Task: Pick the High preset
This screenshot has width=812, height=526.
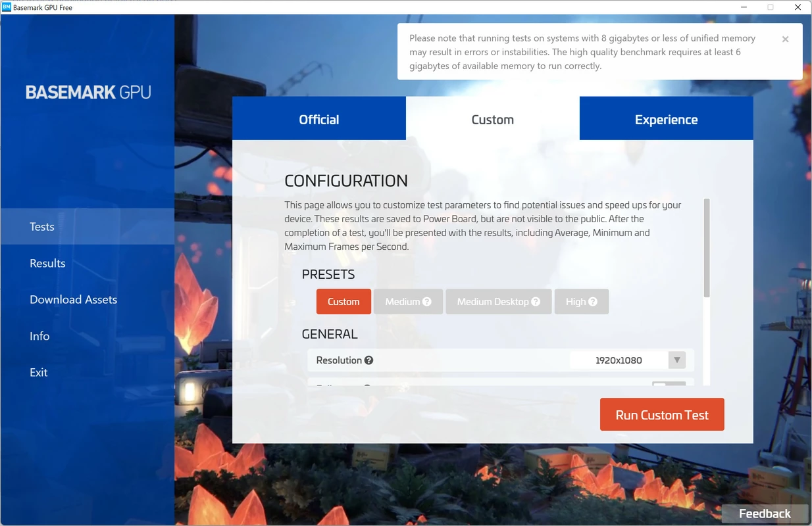Action: (x=582, y=302)
